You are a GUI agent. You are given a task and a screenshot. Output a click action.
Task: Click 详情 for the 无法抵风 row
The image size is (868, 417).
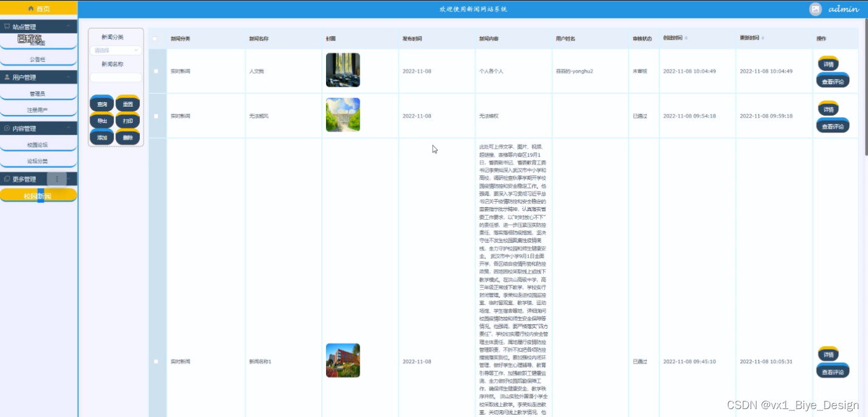click(x=828, y=108)
